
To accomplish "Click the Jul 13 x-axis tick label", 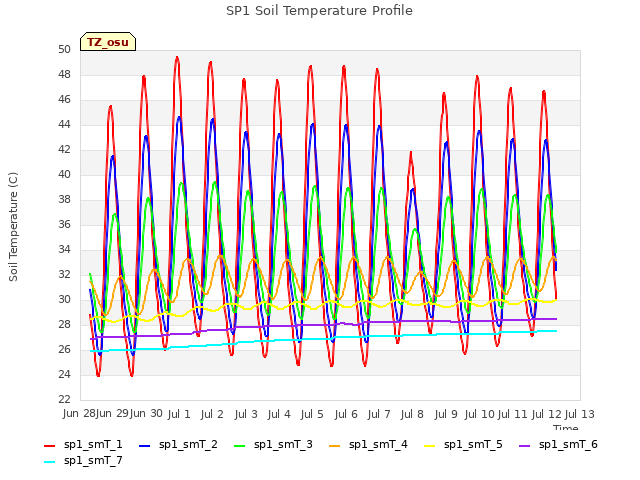I will [x=580, y=414].
